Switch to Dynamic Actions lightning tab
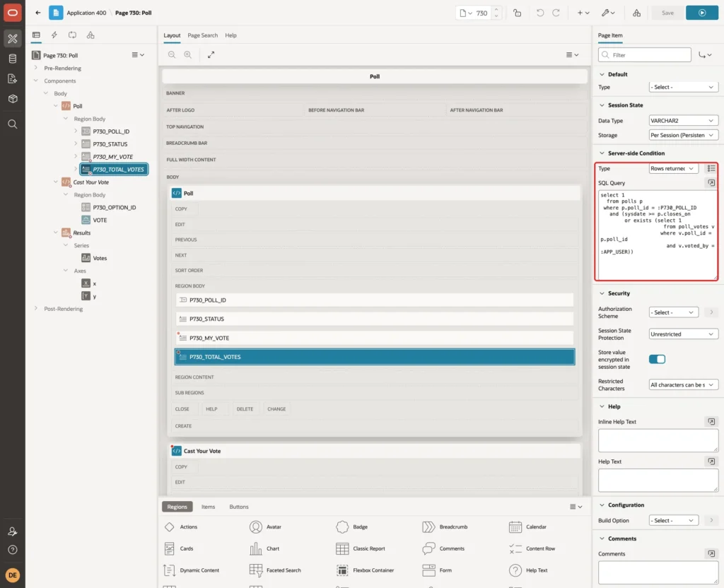724x588 pixels. tap(54, 35)
